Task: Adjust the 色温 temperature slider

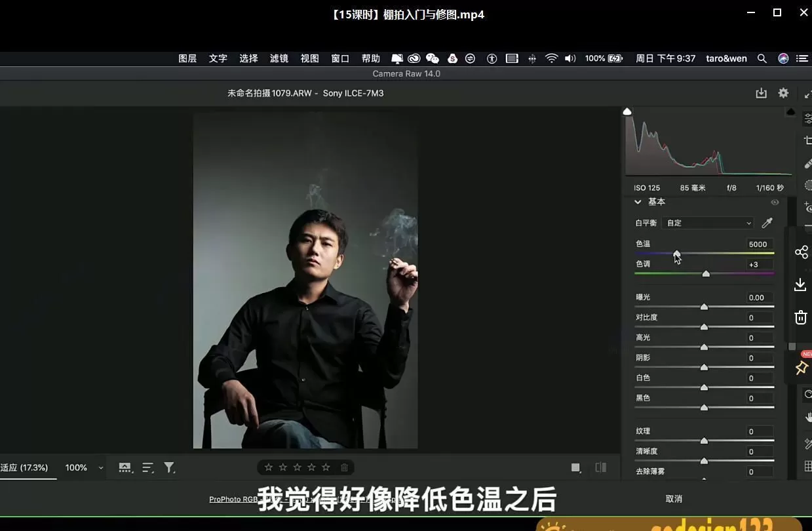Action: click(x=676, y=252)
